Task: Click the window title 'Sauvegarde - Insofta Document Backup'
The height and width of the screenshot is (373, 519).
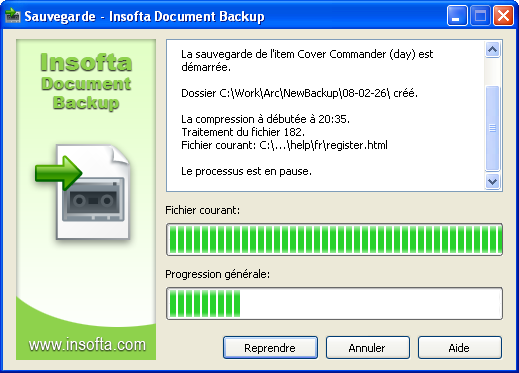Action: click(144, 16)
